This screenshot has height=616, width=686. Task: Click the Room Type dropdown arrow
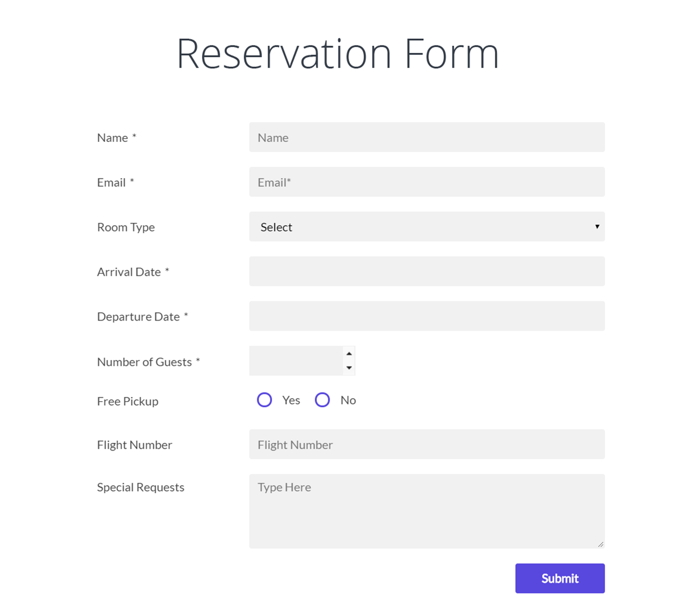597,227
